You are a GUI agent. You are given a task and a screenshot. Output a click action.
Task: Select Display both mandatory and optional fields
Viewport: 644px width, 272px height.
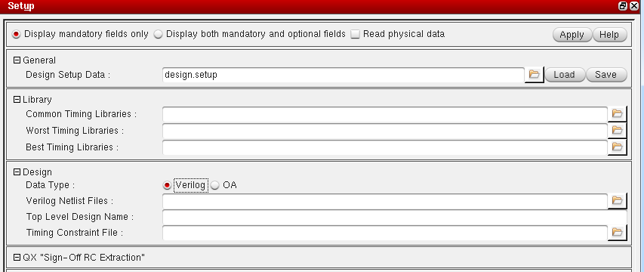click(x=158, y=35)
